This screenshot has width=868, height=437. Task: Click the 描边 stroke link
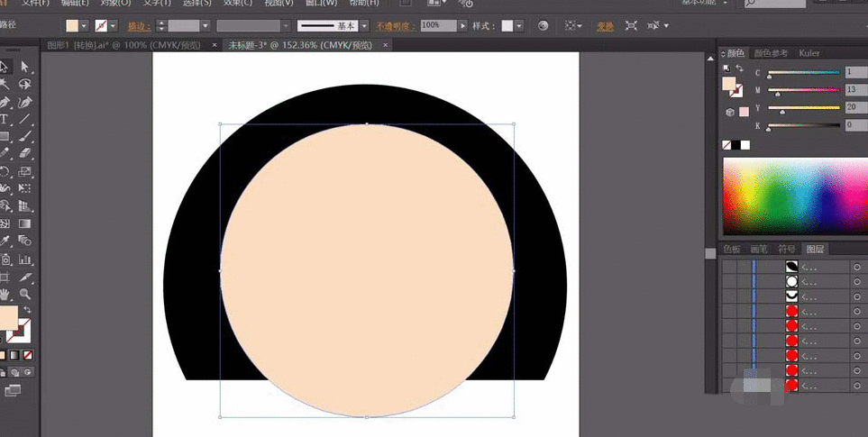(x=138, y=26)
